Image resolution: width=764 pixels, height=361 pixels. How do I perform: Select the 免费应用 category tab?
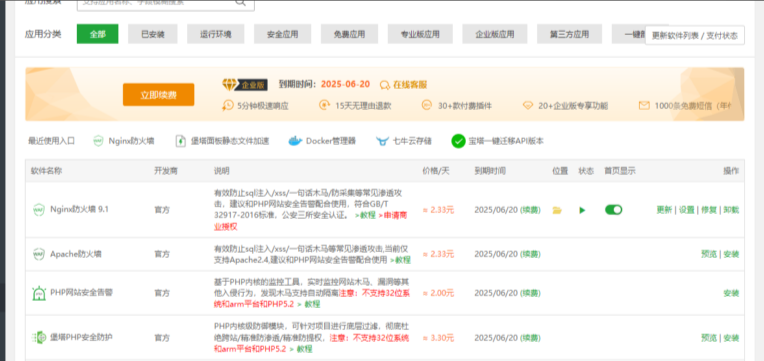349,34
